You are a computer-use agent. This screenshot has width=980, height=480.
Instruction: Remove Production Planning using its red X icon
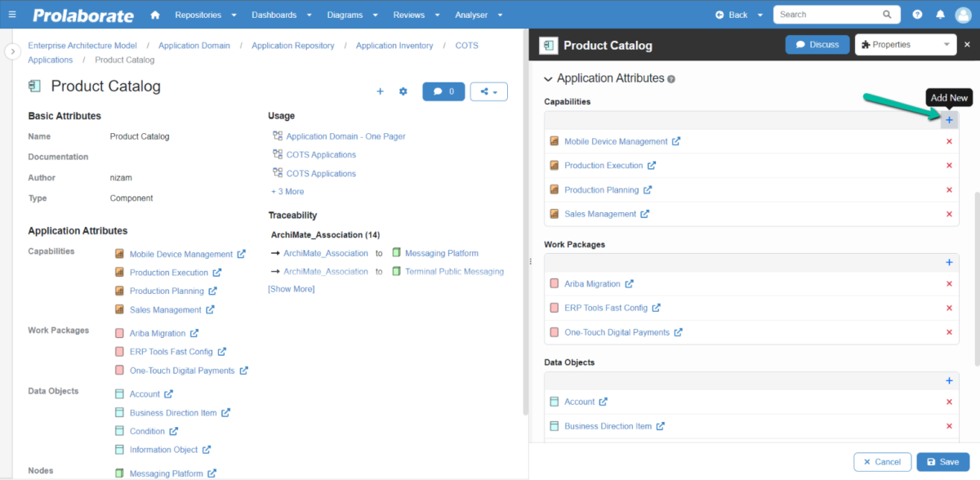point(949,189)
